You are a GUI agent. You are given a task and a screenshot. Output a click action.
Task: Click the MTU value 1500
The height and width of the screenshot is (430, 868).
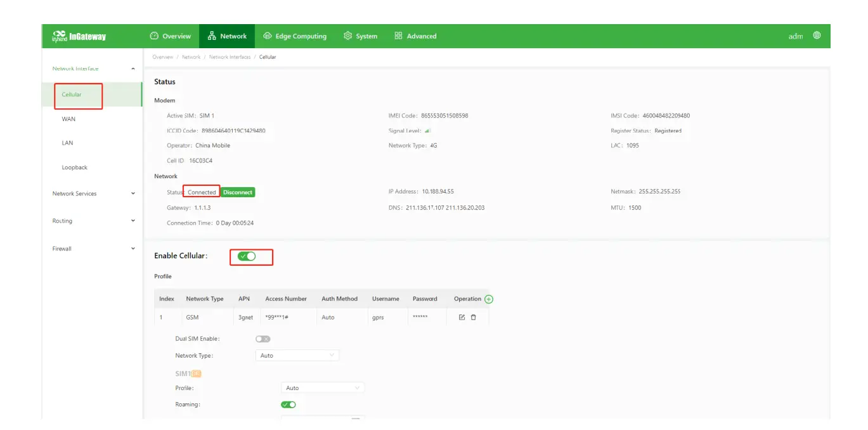635,208
